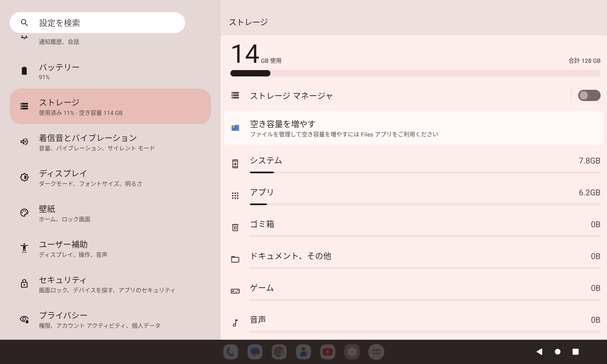Screen dimensions: 607x364
Task: Click the 14 GB used storage bar
Action: point(415,73)
